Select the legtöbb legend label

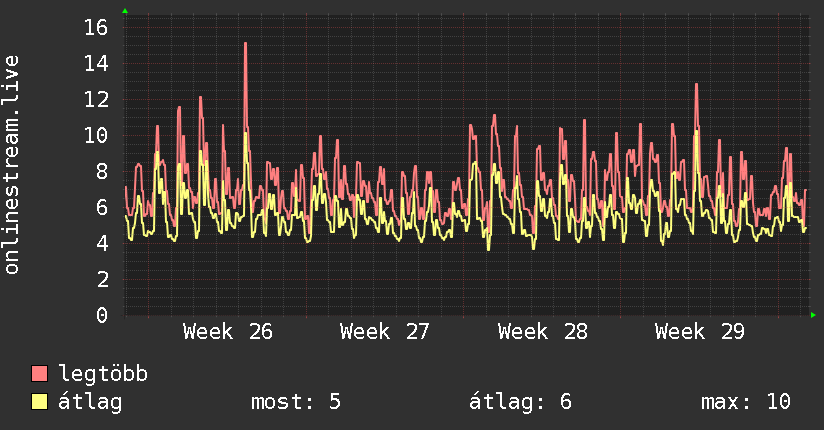103,374
